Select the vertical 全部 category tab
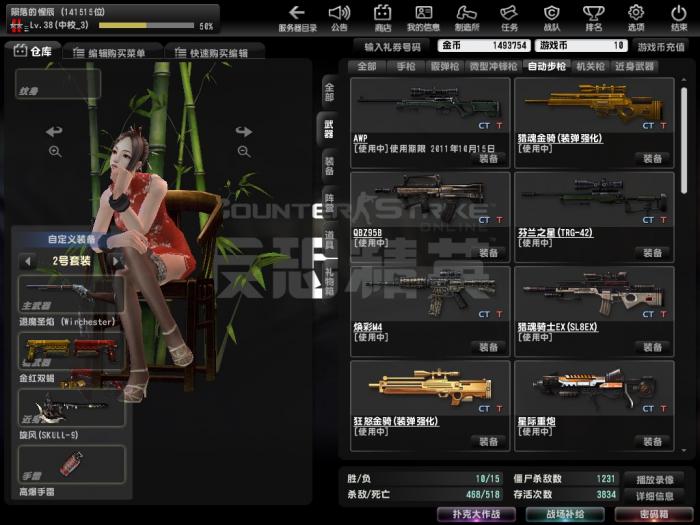Image resolution: width=700 pixels, height=525 pixels. 329,92
